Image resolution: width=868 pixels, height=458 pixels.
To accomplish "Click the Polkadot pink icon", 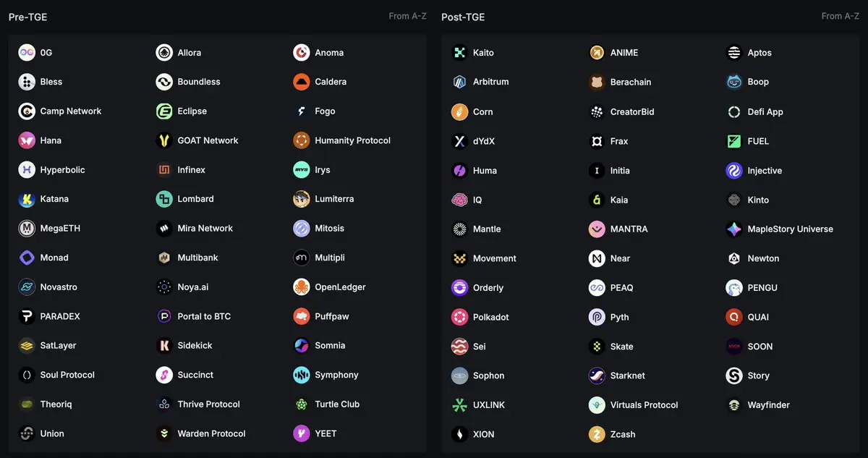I will pyautogui.click(x=459, y=317).
